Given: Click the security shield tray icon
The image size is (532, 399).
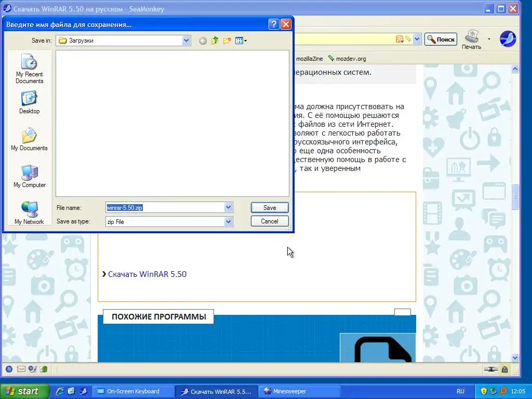Looking at the screenshot, I should (484, 391).
